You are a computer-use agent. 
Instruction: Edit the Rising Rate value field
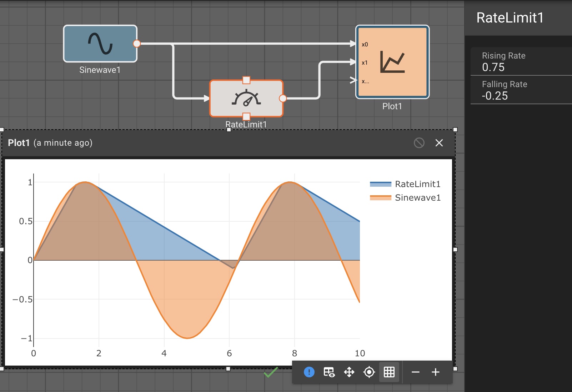pos(521,61)
